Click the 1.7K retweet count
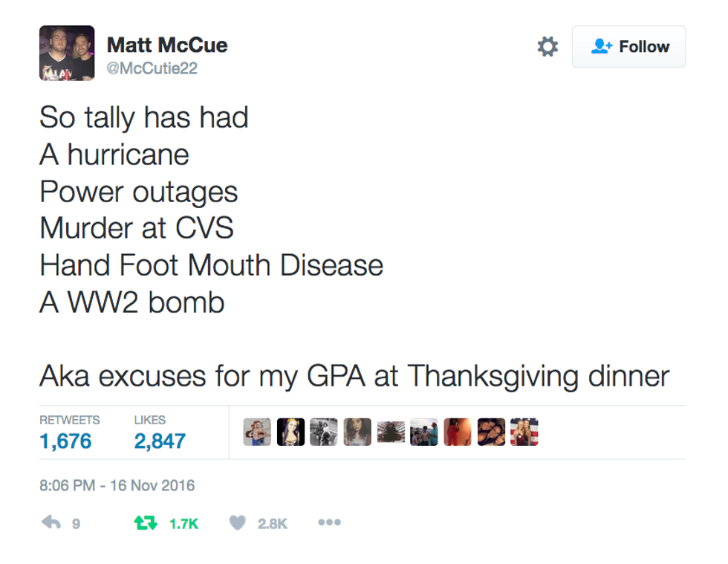The width and height of the screenshot is (728, 564). (183, 524)
